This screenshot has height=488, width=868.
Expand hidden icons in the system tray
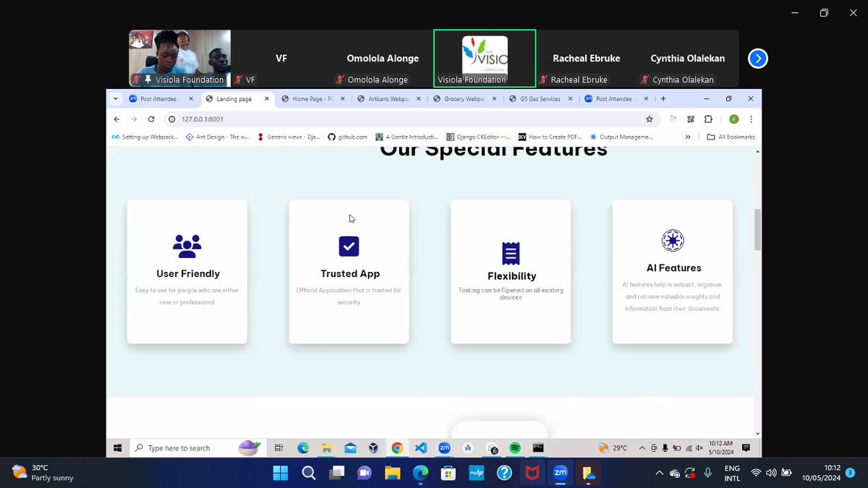(659, 474)
